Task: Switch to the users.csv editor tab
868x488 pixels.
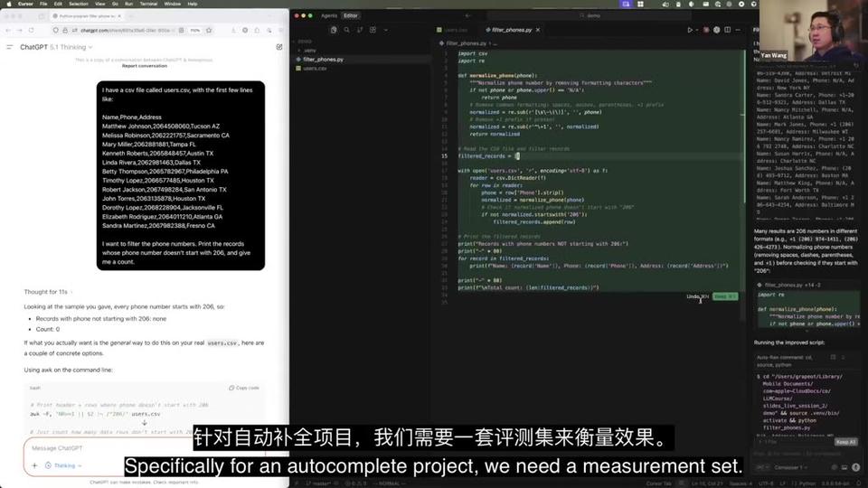Action: click(x=452, y=30)
